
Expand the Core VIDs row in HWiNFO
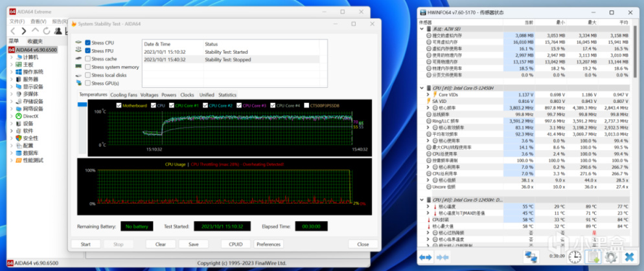pos(428,94)
